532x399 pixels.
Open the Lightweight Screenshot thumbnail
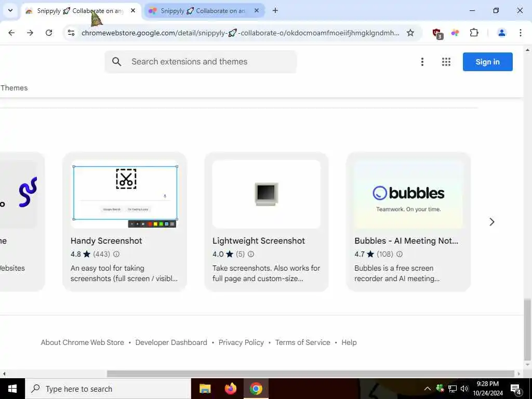tap(267, 194)
